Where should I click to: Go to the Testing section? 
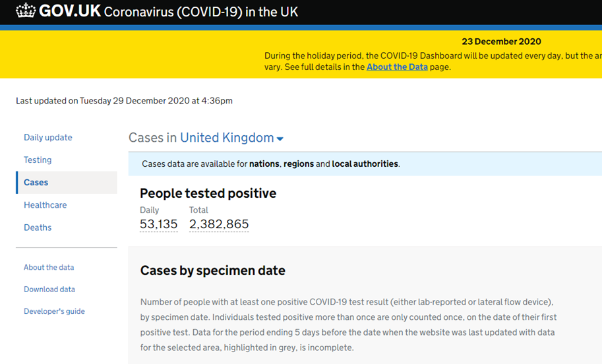(38, 160)
